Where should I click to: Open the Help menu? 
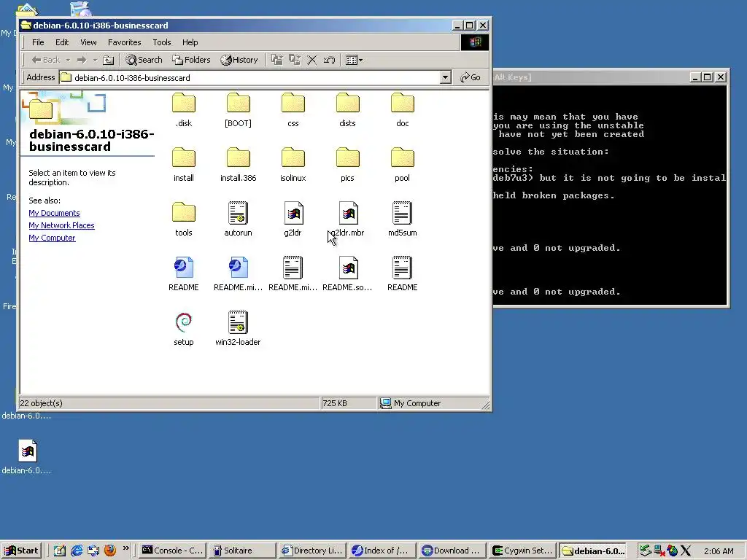[190, 42]
